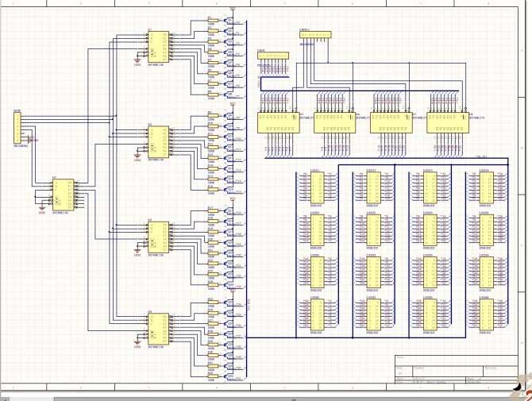Select the top-left LED matrix module
The height and width of the screenshot is (401, 532).
pyautogui.click(x=315, y=187)
